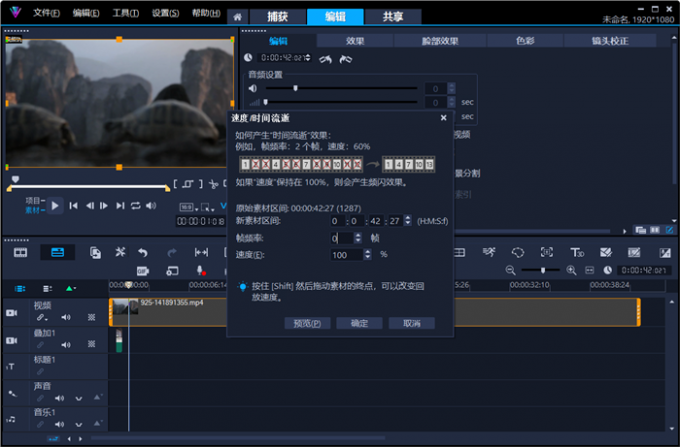This screenshot has height=447, width=680.
Task: Open the tools wrench icon in timeline toolbar
Action: pyautogui.click(x=120, y=253)
